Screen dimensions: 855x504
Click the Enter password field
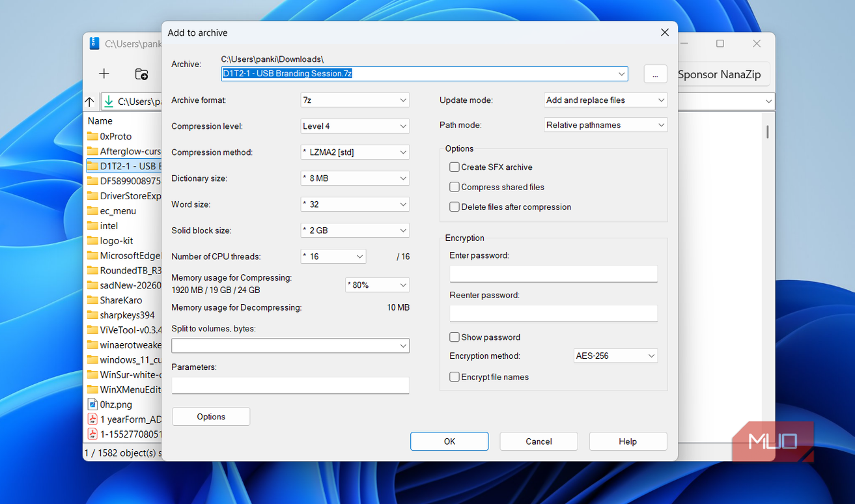[554, 273]
